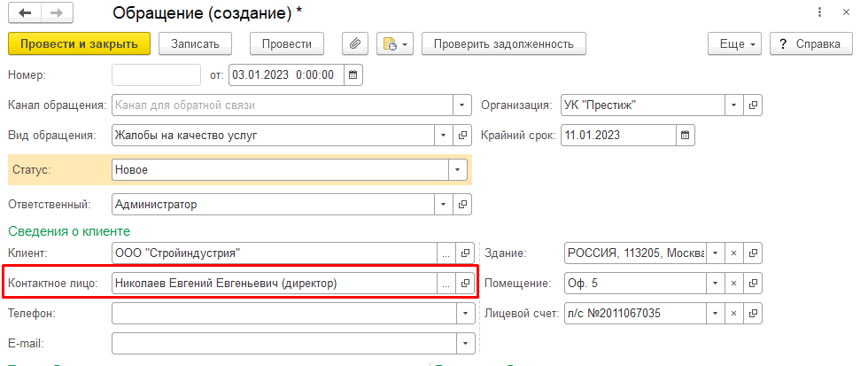The height and width of the screenshot is (366, 868).
Task: Open the create-based-on document icon menu
Action: pyautogui.click(x=395, y=43)
